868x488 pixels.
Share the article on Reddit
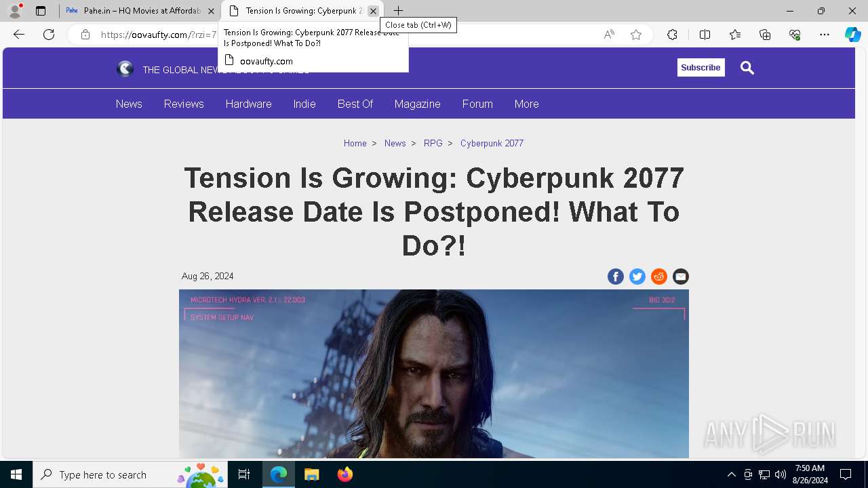659,277
